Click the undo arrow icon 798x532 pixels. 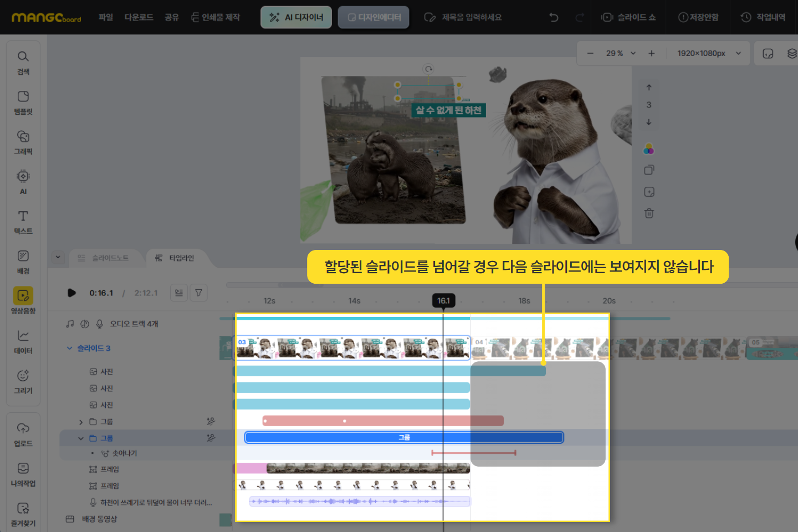pos(553,17)
